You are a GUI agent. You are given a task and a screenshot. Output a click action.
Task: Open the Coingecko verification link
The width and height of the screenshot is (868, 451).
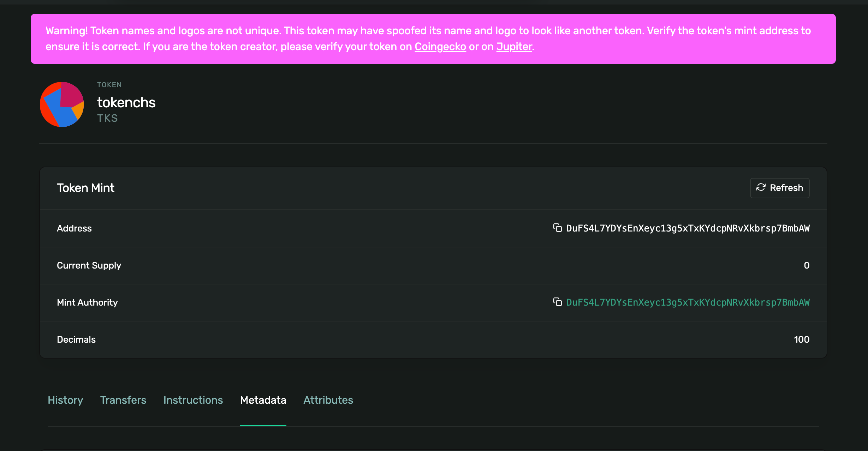440,47
